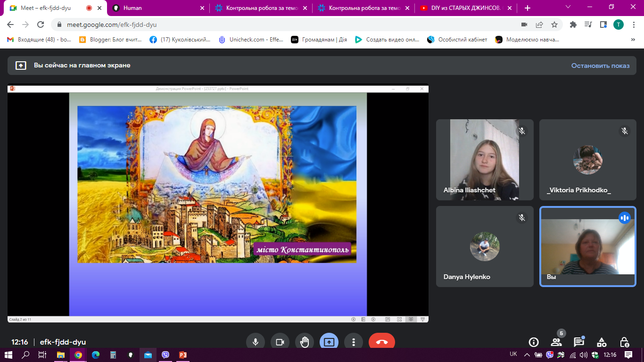
Task: Open Создать видео онл... bookmark
Action: 387,40
